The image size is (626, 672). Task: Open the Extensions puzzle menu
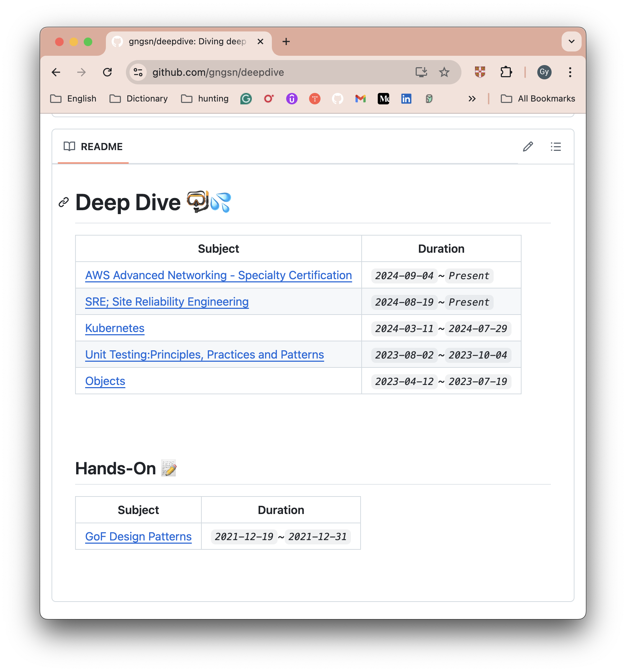(506, 72)
